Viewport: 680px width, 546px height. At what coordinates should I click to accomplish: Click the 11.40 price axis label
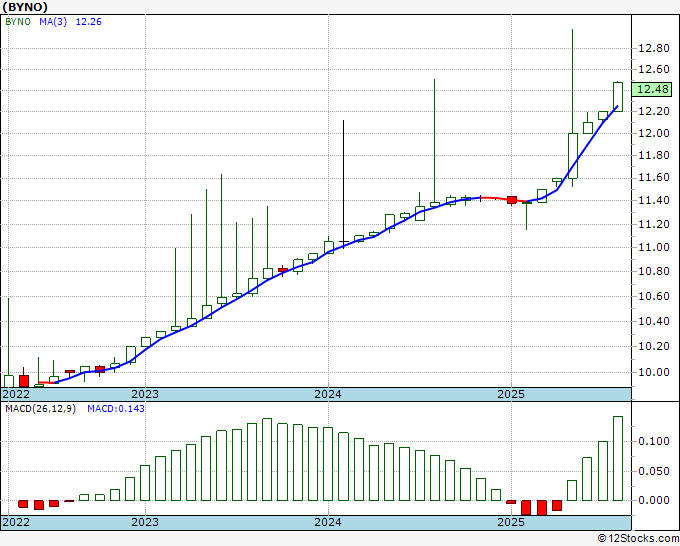[x=654, y=200]
